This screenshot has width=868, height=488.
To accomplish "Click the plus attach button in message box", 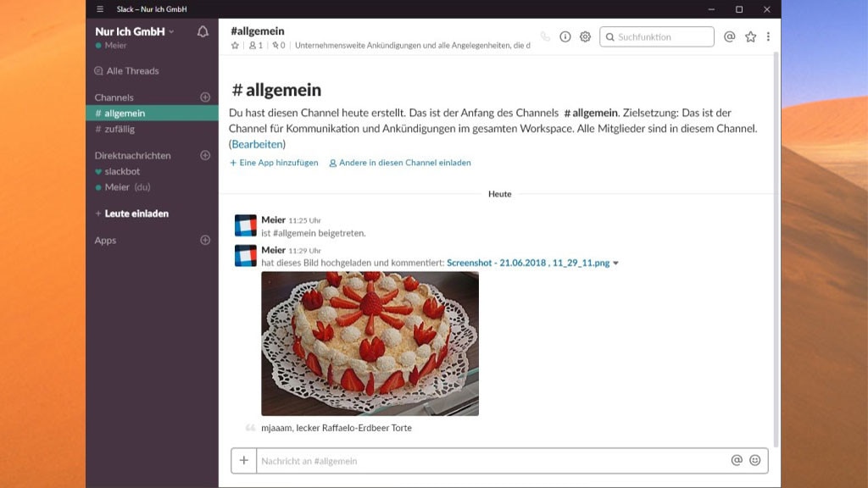I will (x=244, y=460).
